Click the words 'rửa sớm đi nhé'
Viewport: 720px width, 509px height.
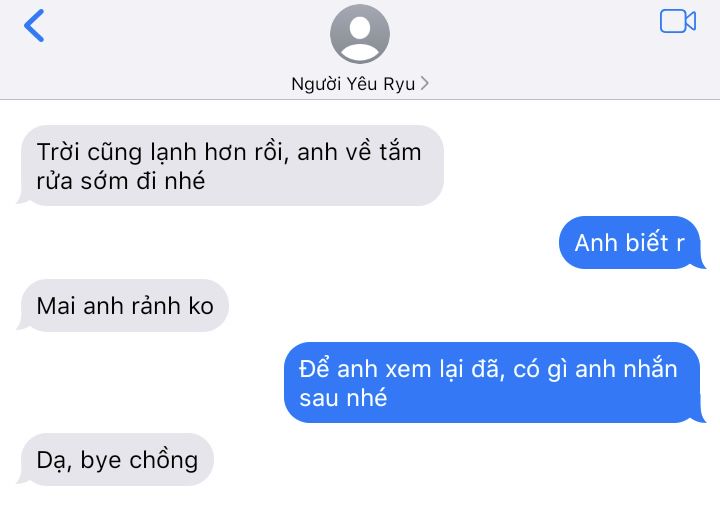pos(121,181)
